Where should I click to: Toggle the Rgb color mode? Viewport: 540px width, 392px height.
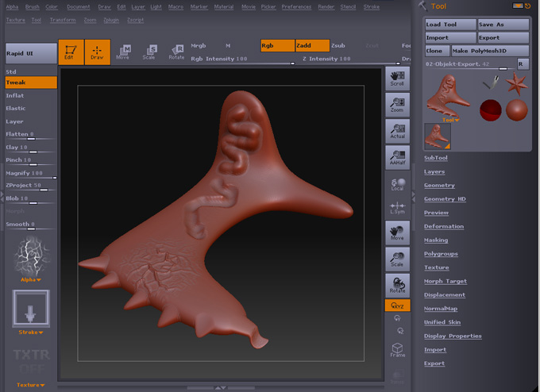(x=277, y=45)
